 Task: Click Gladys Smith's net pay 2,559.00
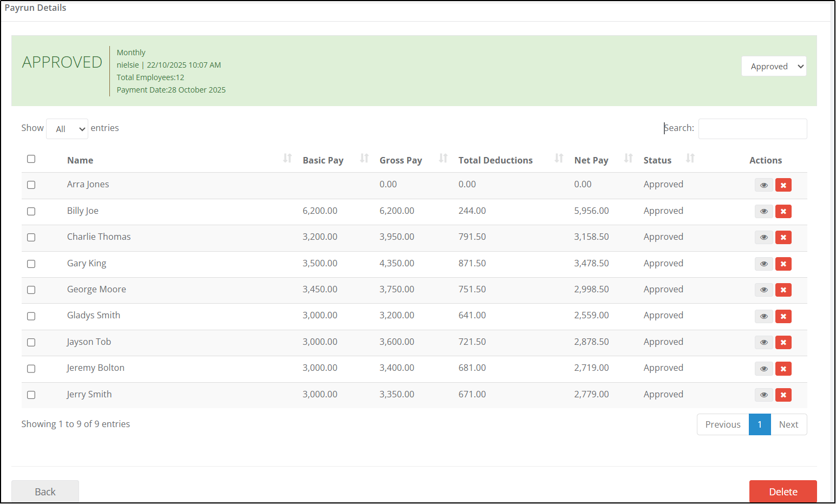(592, 315)
